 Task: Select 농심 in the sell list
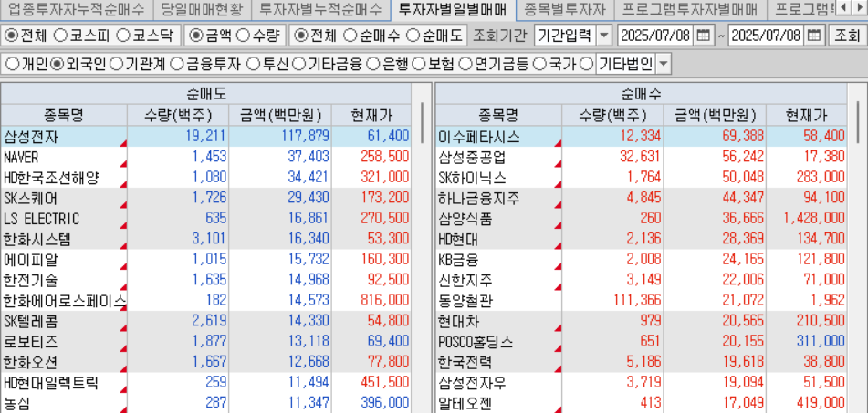point(205,403)
